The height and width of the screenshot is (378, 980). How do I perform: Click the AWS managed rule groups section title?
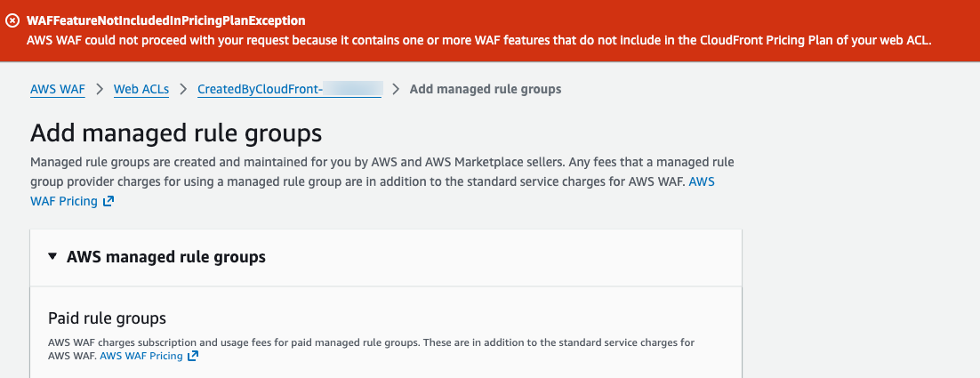166,257
